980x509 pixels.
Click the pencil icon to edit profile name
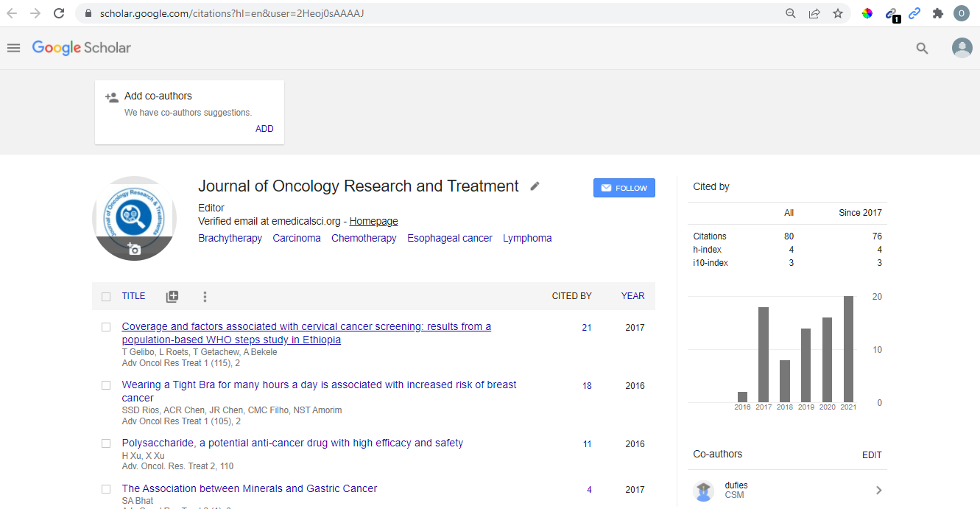pos(535,186)
